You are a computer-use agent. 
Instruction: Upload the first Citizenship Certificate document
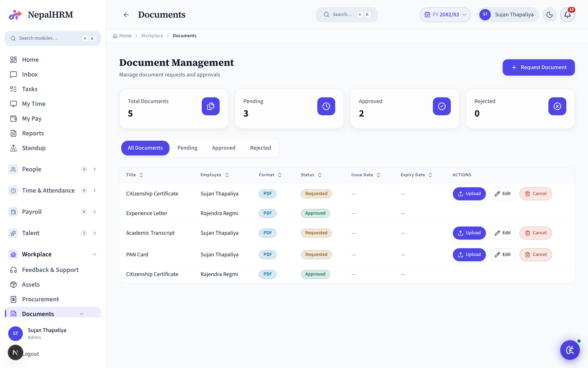(469, 194)
